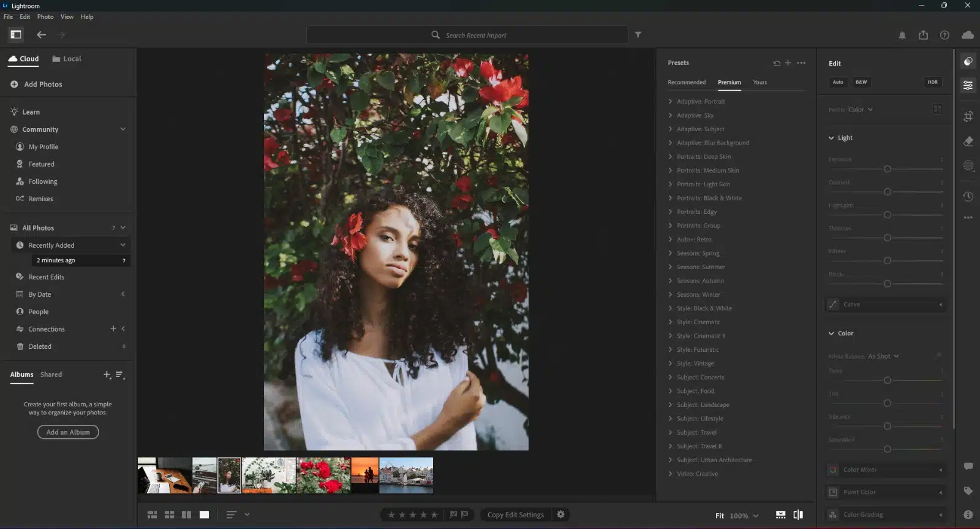Open White Balance As Shot dropdown
This screenshot has height=529, width=980.
[883, 356]
